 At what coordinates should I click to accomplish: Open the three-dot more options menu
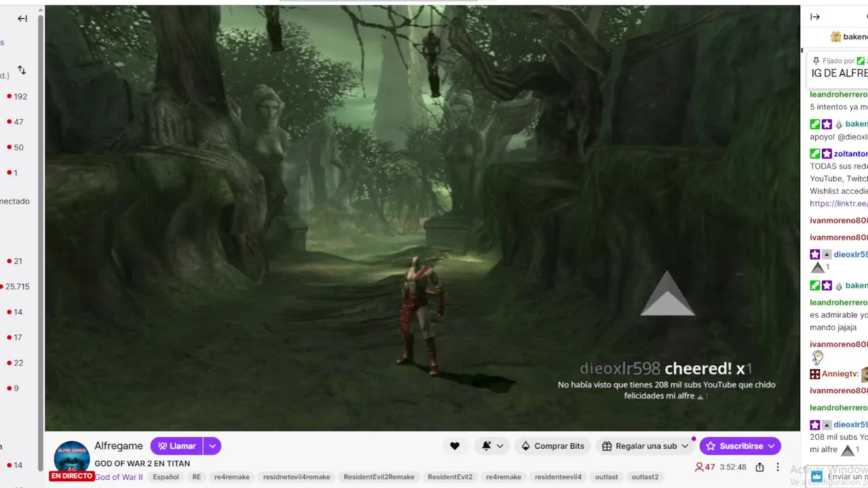click(778, 467)
